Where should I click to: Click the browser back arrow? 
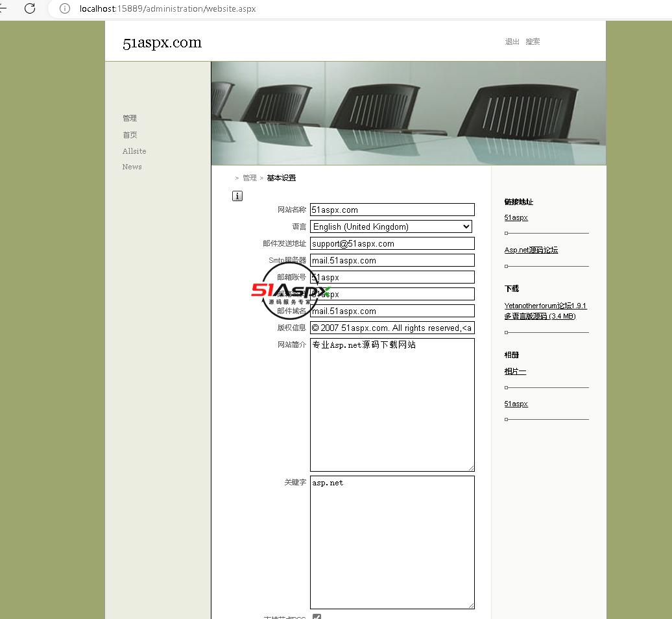point(3,8)
